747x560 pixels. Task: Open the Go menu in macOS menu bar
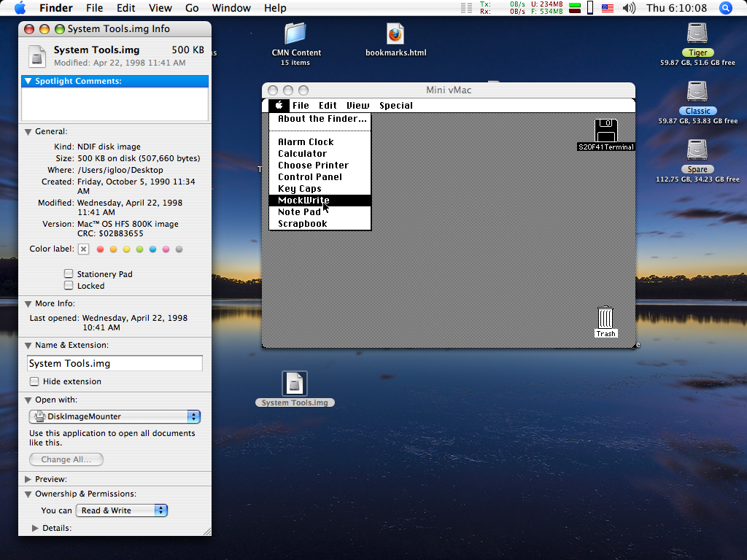coord(192,8)
